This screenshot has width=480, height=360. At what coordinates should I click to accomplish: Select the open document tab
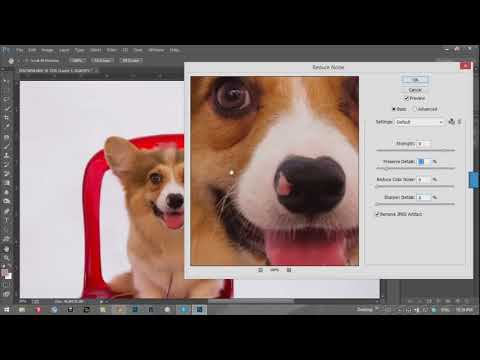point(57,71)
